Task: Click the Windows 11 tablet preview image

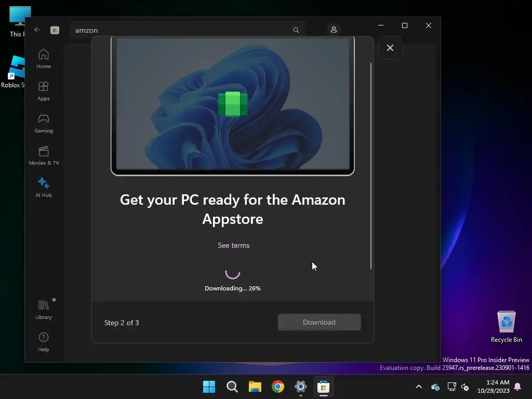Action: point(233,105)
